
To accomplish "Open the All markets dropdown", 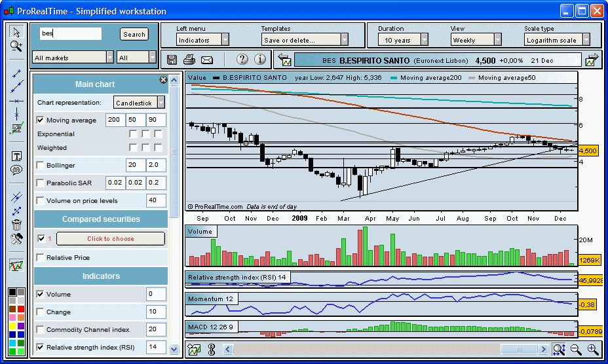I will pyautogui.click(x=73, y=58).
